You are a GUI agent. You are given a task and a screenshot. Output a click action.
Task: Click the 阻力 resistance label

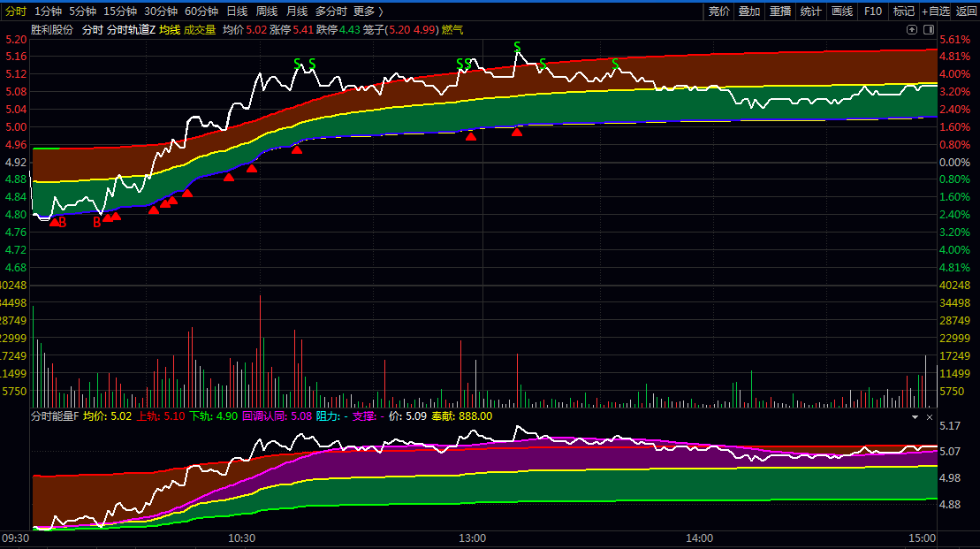[332, 416]
